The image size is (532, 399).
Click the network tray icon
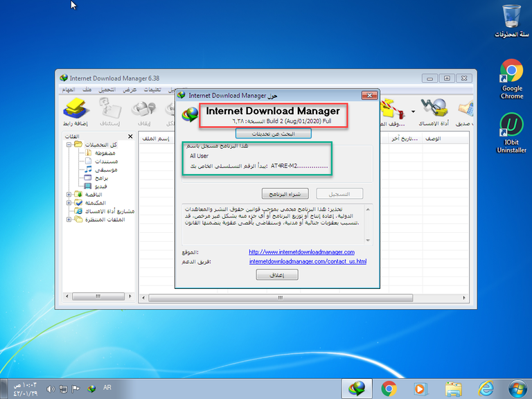coord(63,389)
